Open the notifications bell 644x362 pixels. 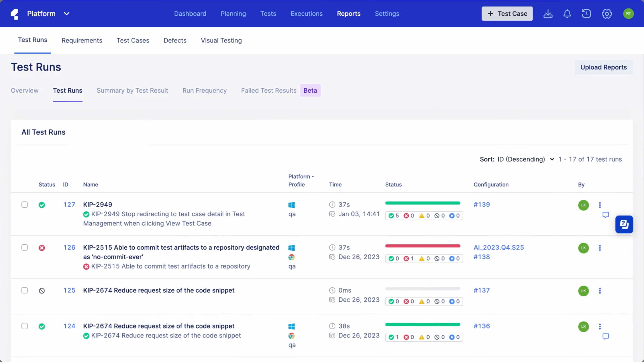pos(567,14)
